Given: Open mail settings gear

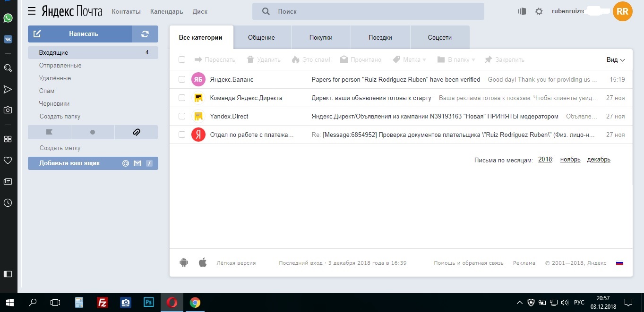Looking at the screenshot, I should [539, 11].
